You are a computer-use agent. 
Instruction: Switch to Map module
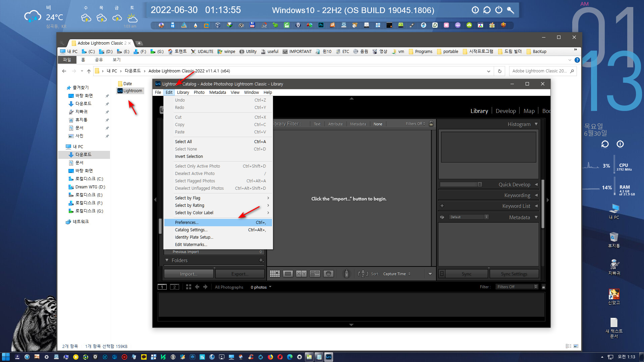coord(529,111)
